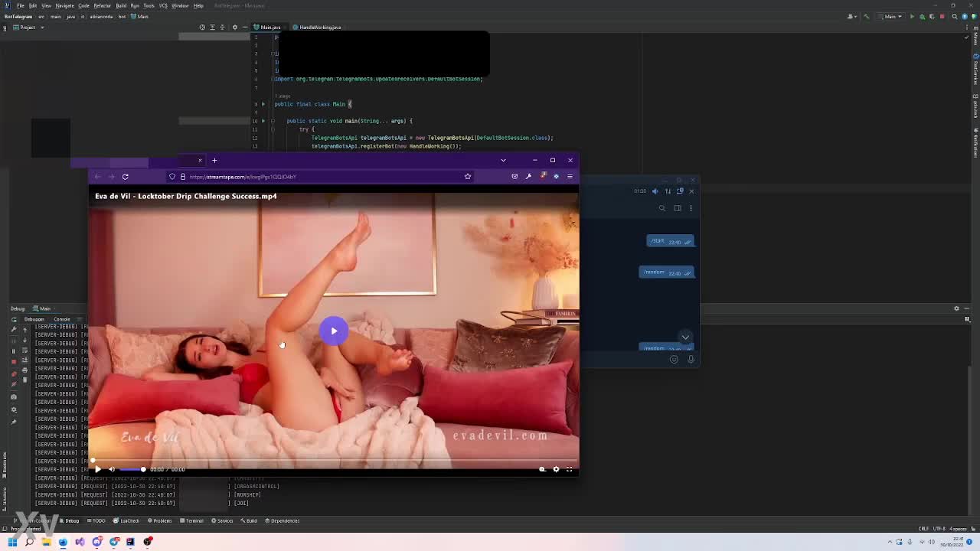Screen dimensions: 980x551
Task: Click the Debug bug icon in toolbar
Action: click(x=922, y=16)
